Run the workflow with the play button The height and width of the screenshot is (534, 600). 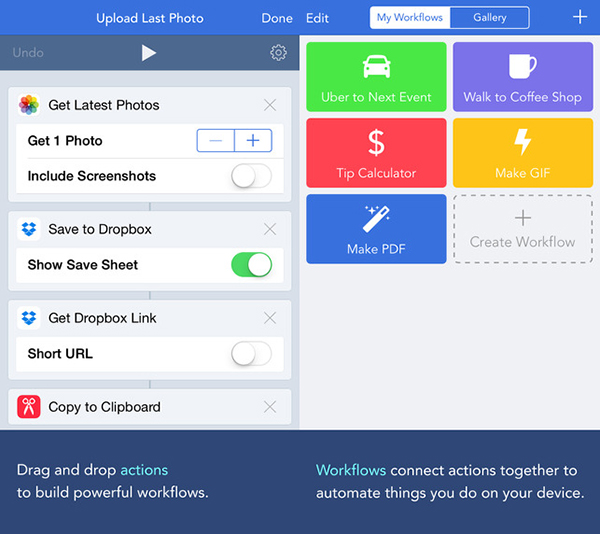pos(149,53)
